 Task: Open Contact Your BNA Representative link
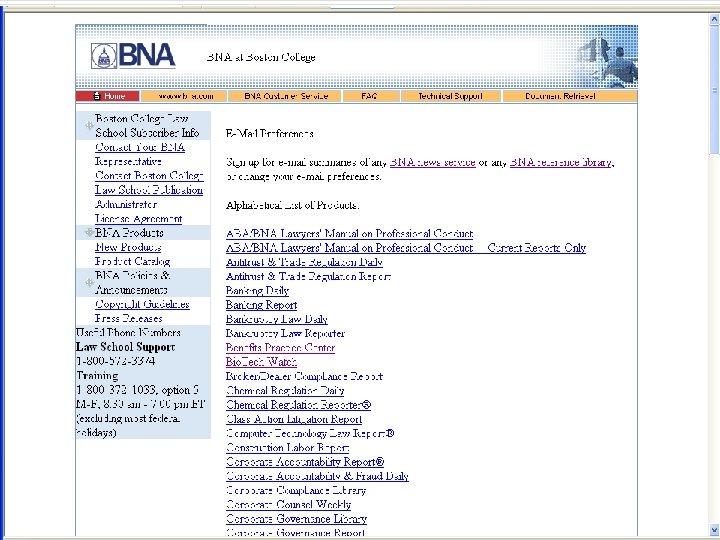coord(140,154)
